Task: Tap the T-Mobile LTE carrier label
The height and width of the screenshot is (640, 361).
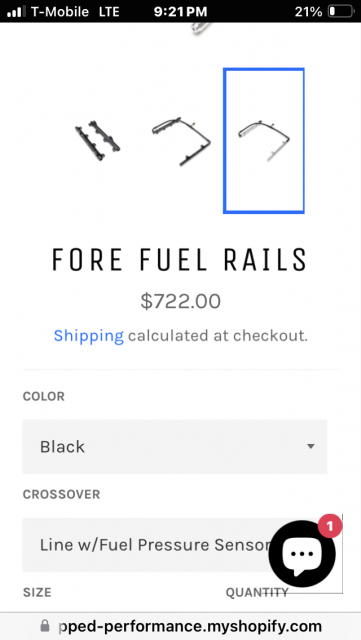Action: point(75,11)
